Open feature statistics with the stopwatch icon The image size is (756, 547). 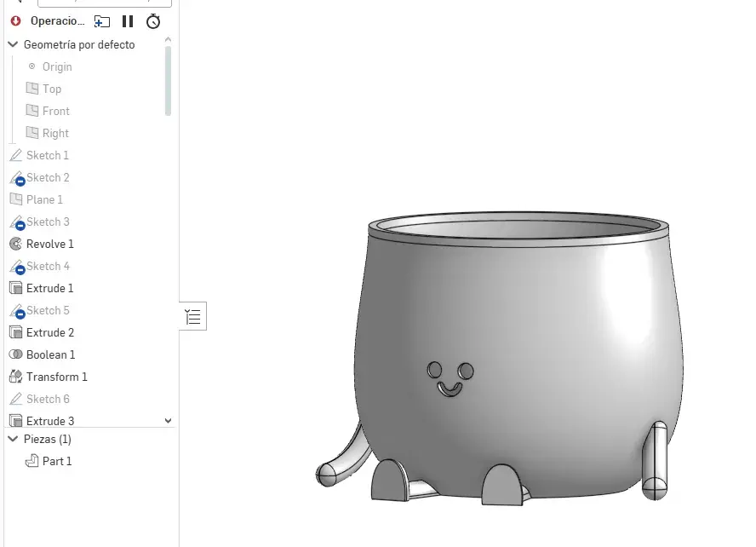[152, 21]
